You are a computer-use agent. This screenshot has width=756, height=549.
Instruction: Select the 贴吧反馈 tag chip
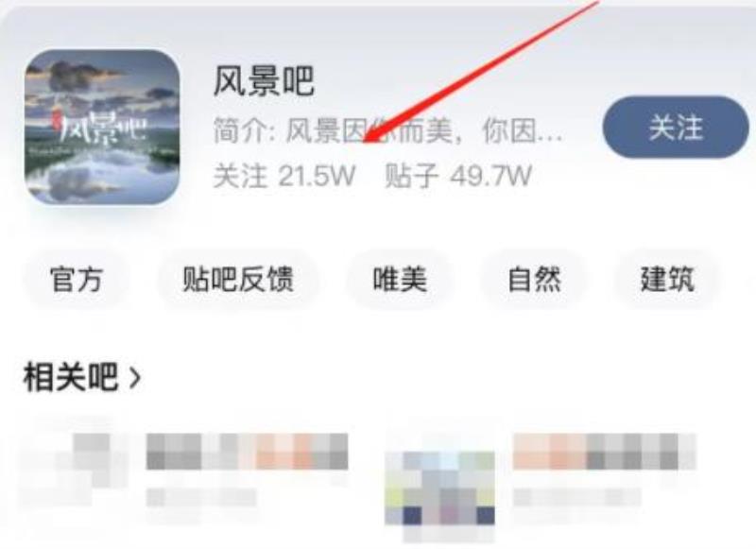click(238, 279)
